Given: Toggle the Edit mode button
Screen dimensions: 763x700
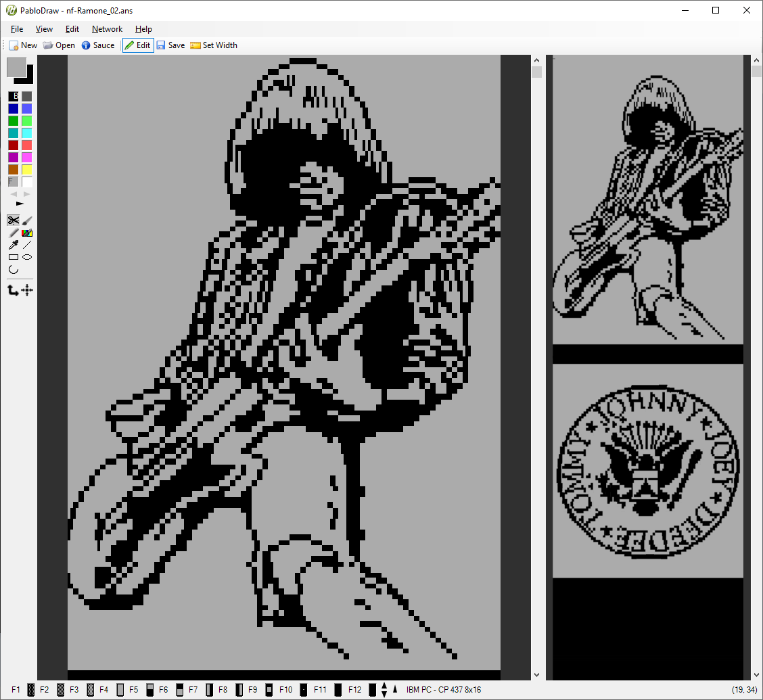Looking at the screenshot, I should tap(138, 45).
